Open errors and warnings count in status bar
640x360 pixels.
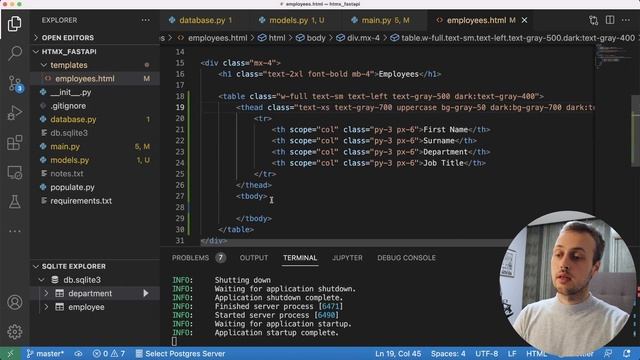109,353
